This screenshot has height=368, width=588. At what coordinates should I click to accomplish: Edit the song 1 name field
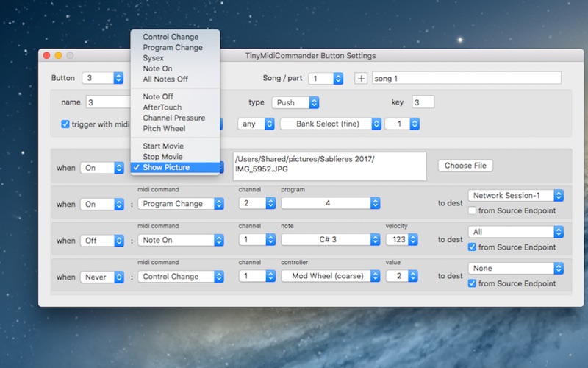[x=467, y=78]
